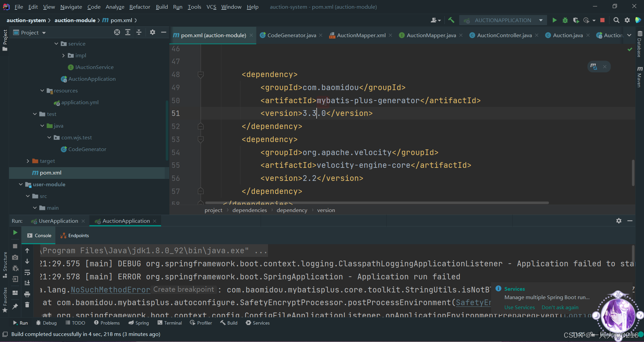This screenshot has height=342, width=644.
Task: Click the Use Services link
Action: click(x=519, y=307)
